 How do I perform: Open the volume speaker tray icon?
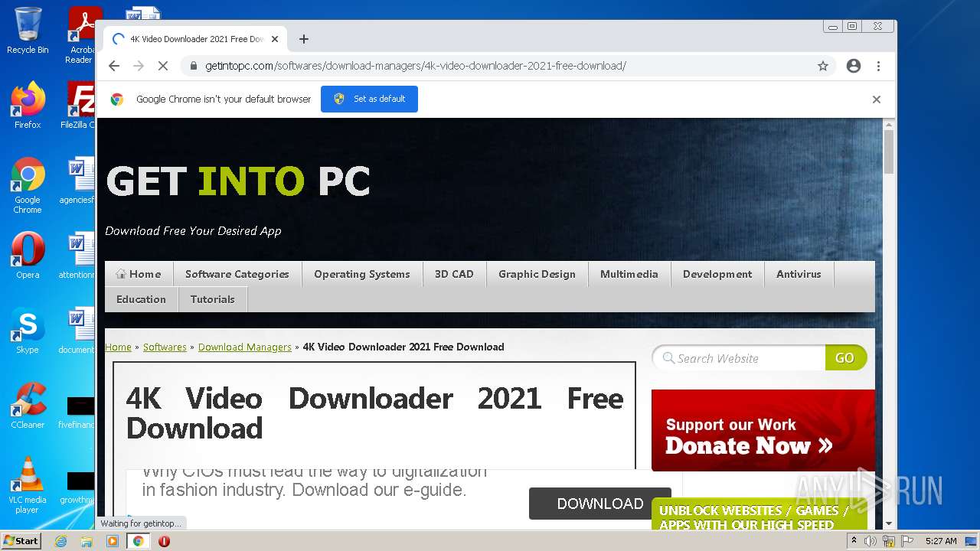[871, 541]
